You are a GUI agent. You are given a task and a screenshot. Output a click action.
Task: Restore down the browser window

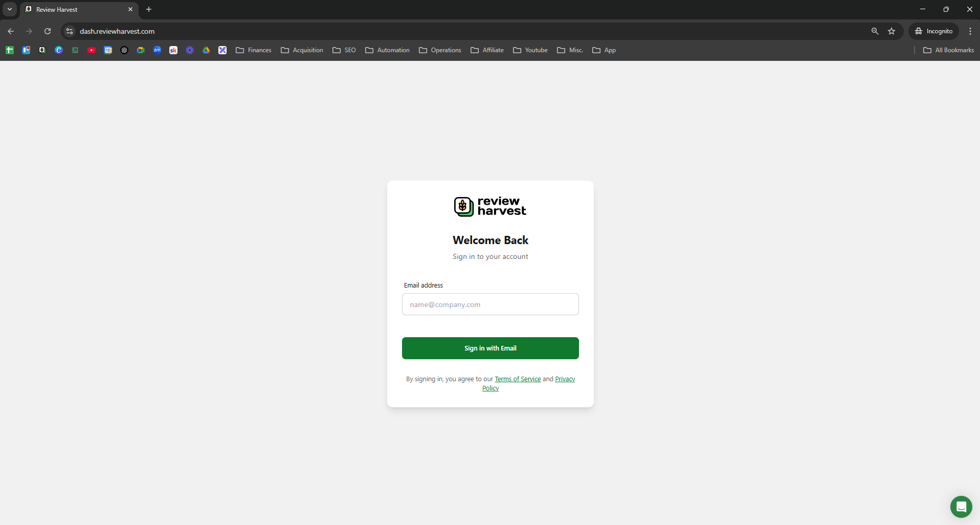click(946, 9)
